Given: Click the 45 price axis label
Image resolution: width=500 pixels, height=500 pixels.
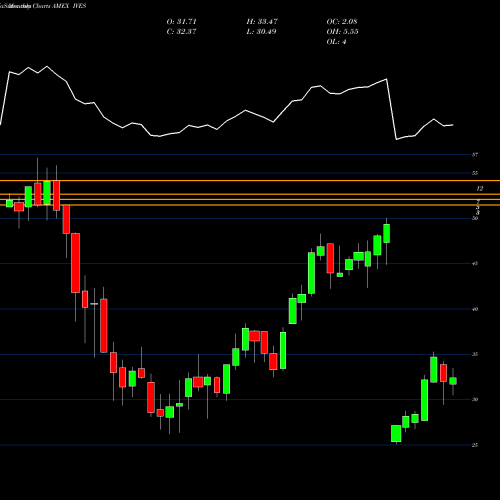Looking at the screenshot, I should [x=475, y=264].
